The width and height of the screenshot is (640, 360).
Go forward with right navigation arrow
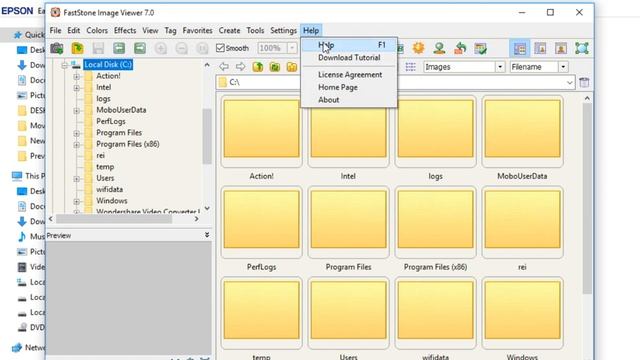click(x=241, y=67)
